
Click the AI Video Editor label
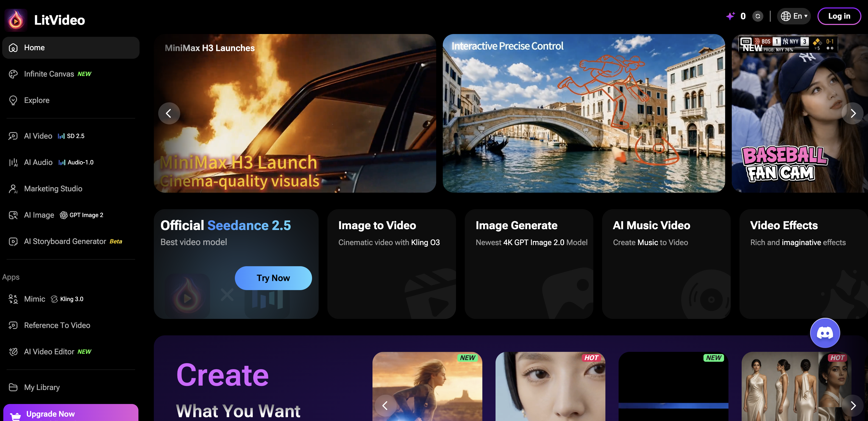coord(49,352)
